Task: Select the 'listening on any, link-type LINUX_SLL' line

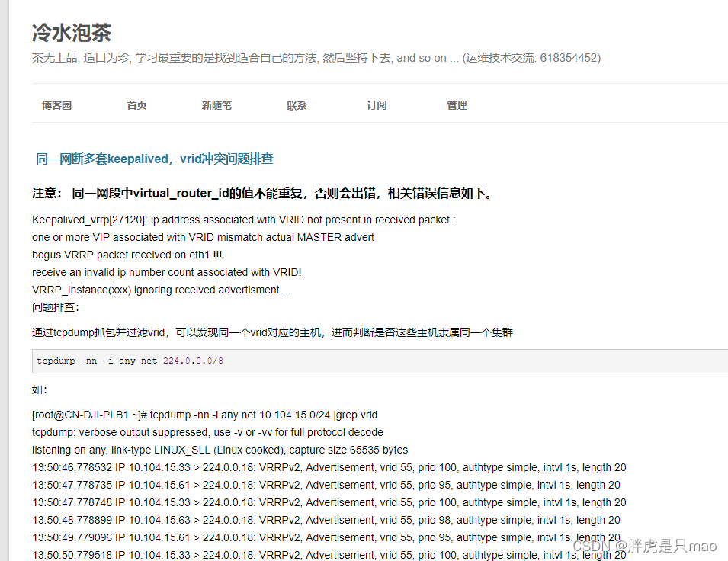Action: coord(220,450)
